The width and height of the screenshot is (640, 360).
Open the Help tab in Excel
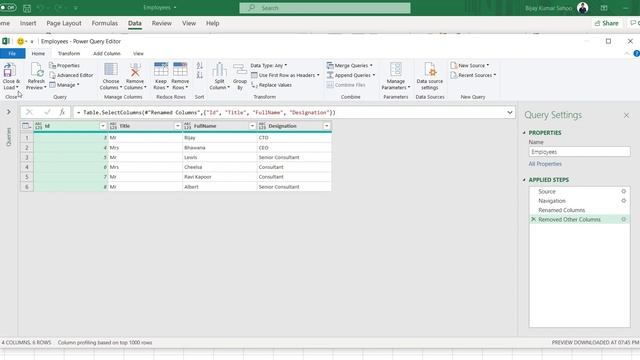pos(213,23)
